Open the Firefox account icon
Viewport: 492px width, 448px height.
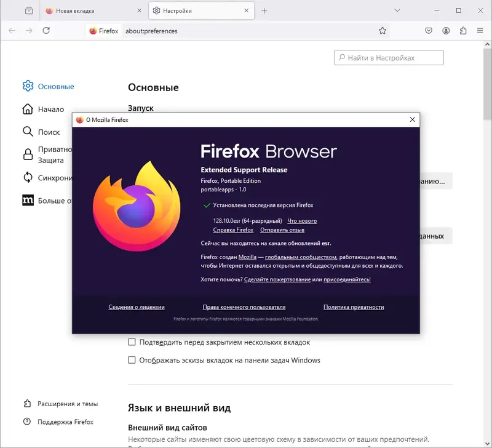pyautogui.click(x=446, y=30)
